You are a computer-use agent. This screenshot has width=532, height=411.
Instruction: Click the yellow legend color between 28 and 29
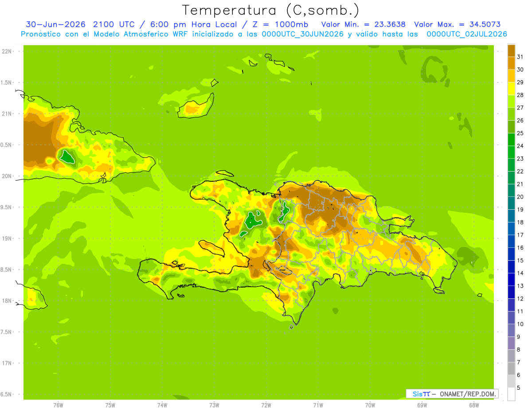pyautogui.click(x=511, y=89)
